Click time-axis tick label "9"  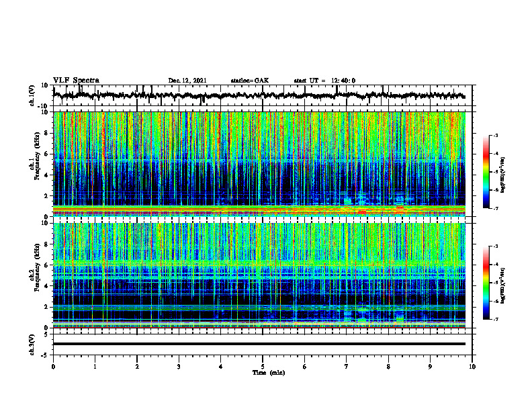tap(430, 367)
